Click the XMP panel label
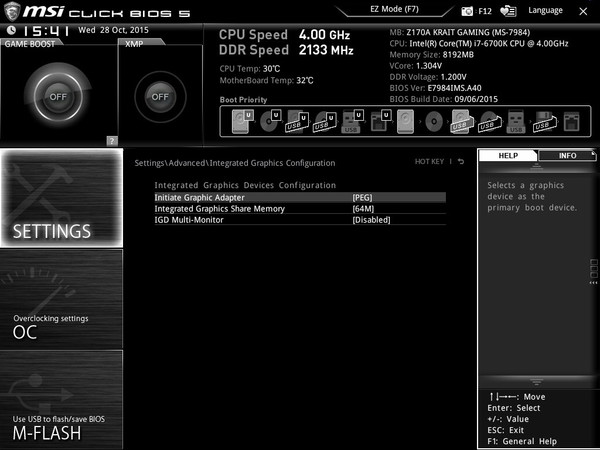The height and width of the screenshot is (450, 600). coord(134,44)
